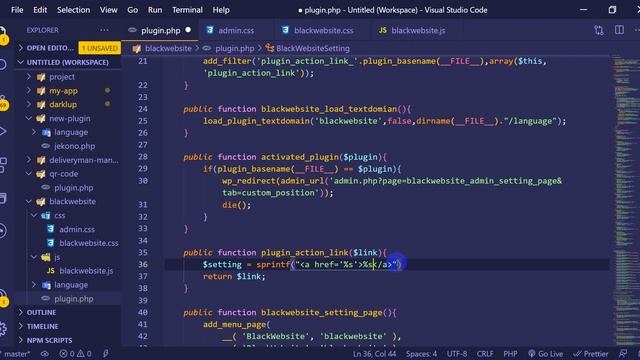
Task: Expand the darklup folder
Action: click(63, 104)
